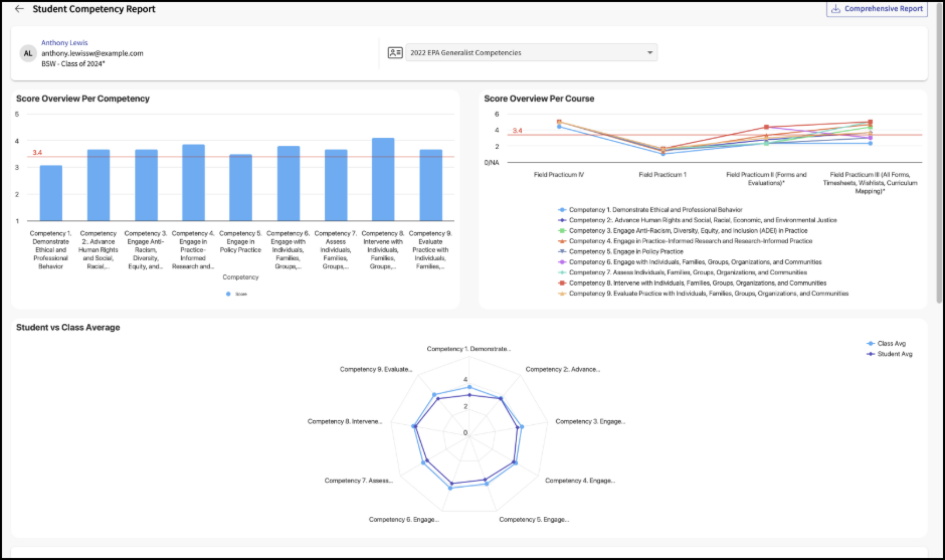945x560 pixels.
Task: Open the Comprehensive Report button
Action: click(877, 9)
